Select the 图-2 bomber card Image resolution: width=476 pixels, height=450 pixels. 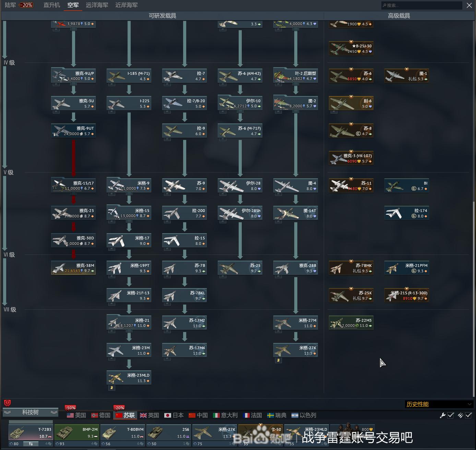(x=296, y=103)
